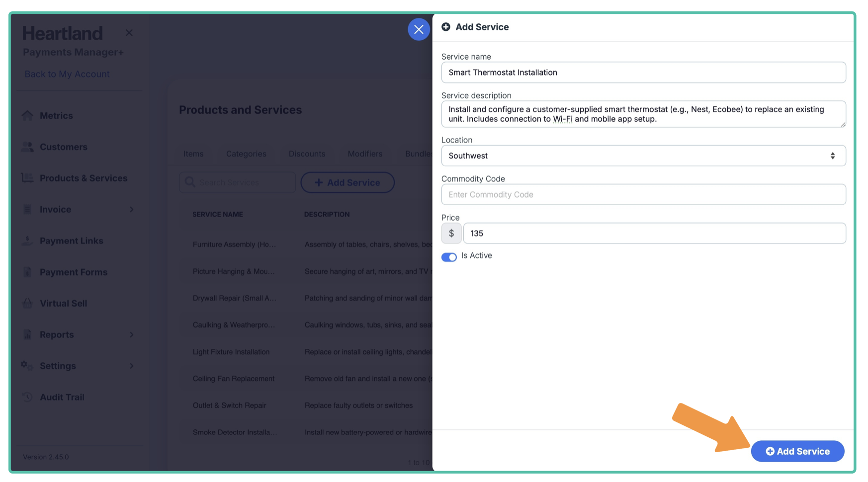Screen dimensions: 868x482
Task: Click the Price input field
Action: click(654, 233)
